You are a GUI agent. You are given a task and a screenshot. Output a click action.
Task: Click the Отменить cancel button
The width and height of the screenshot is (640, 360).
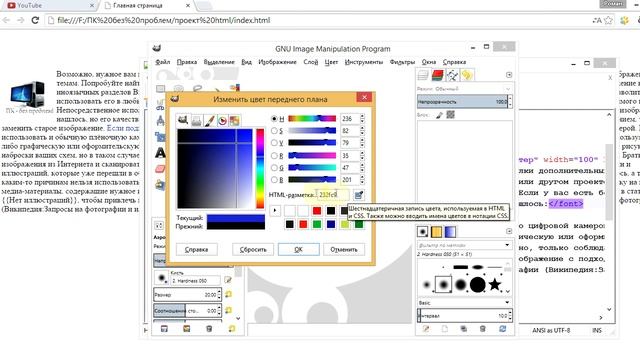[344, 249]
